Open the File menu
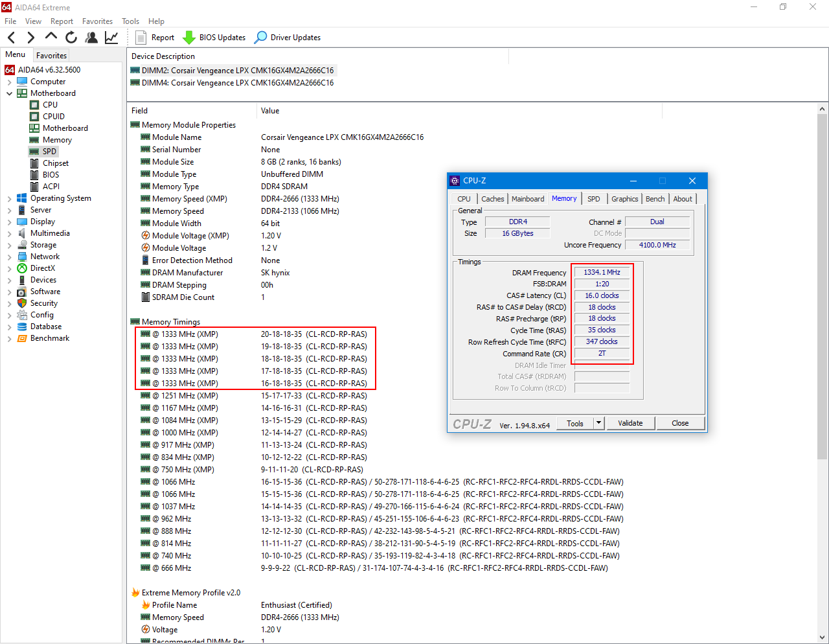The image size is (829, 644). [x=10, y=21]
